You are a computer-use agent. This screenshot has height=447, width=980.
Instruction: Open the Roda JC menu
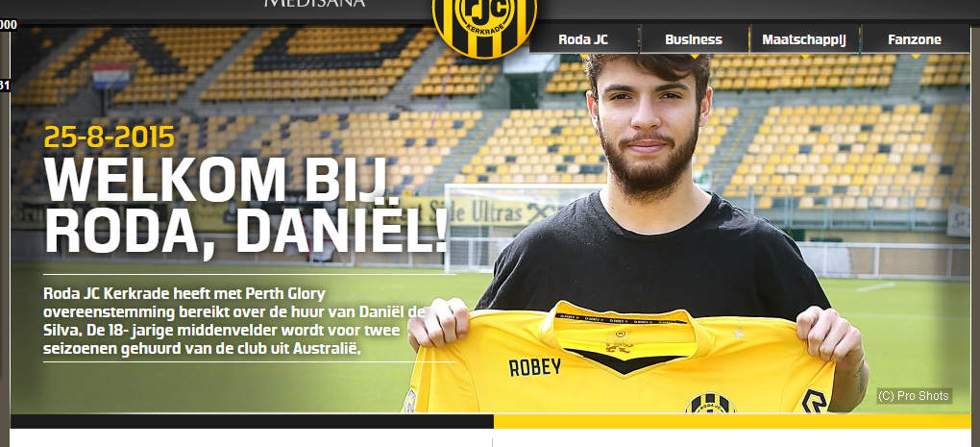[583, 39]
